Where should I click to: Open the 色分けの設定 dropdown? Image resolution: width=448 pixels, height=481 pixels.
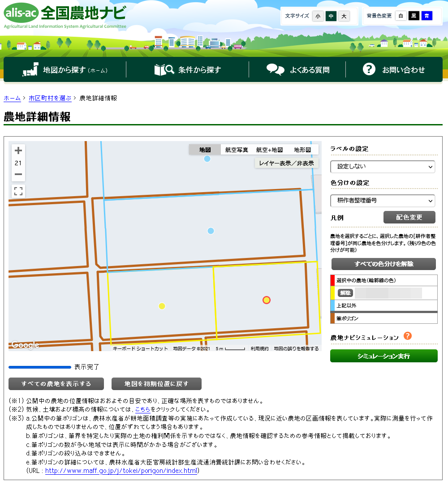[383, 201]
